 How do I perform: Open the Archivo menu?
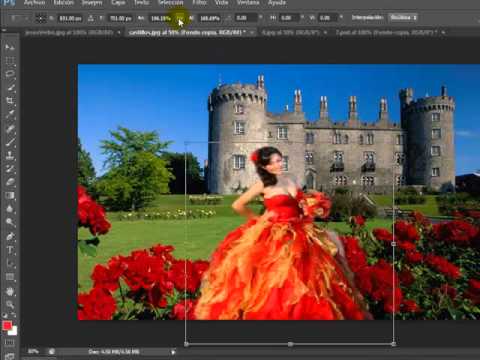click(34, 3)
